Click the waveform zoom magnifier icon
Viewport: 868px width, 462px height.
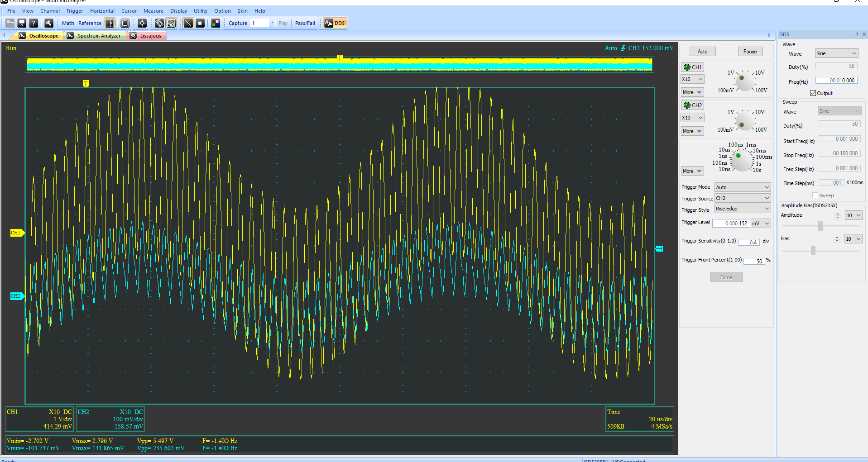[x=171, y=23]
